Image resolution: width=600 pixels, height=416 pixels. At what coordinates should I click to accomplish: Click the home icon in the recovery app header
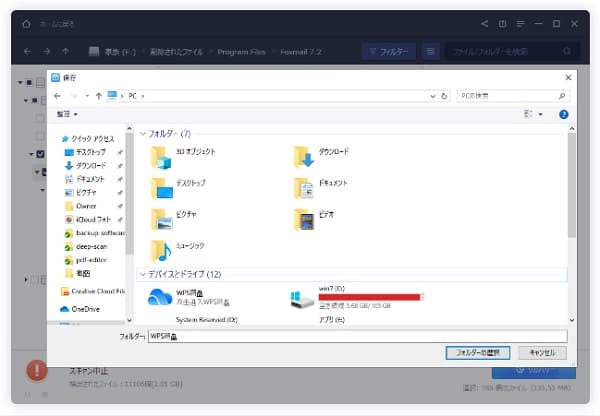click(x=26, y=24)
